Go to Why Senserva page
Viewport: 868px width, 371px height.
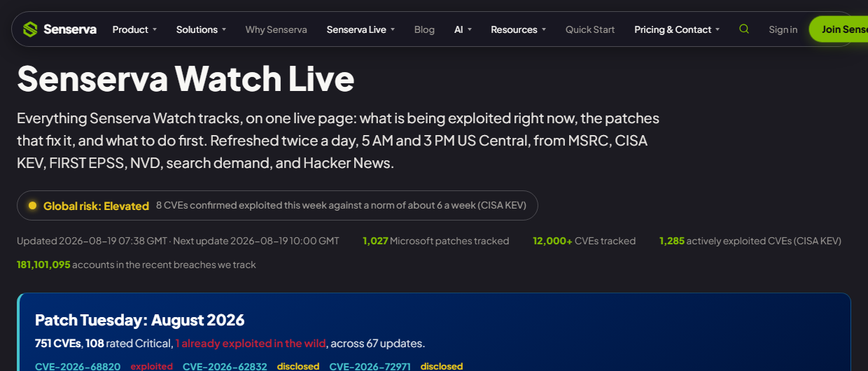(x=276, y=29)
